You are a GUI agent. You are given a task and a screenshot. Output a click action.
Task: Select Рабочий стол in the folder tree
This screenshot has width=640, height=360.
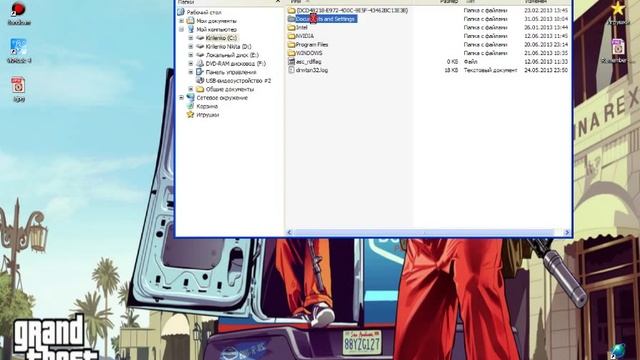(x=203, y=12)
